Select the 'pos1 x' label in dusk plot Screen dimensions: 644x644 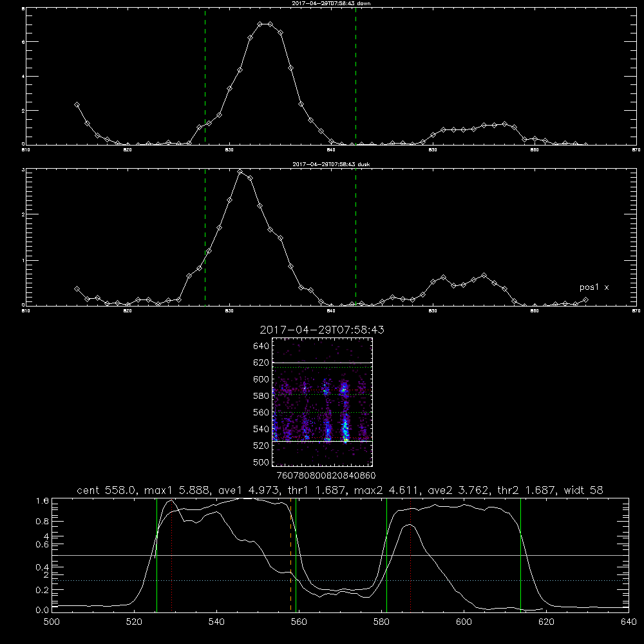[x=594, y=287]
